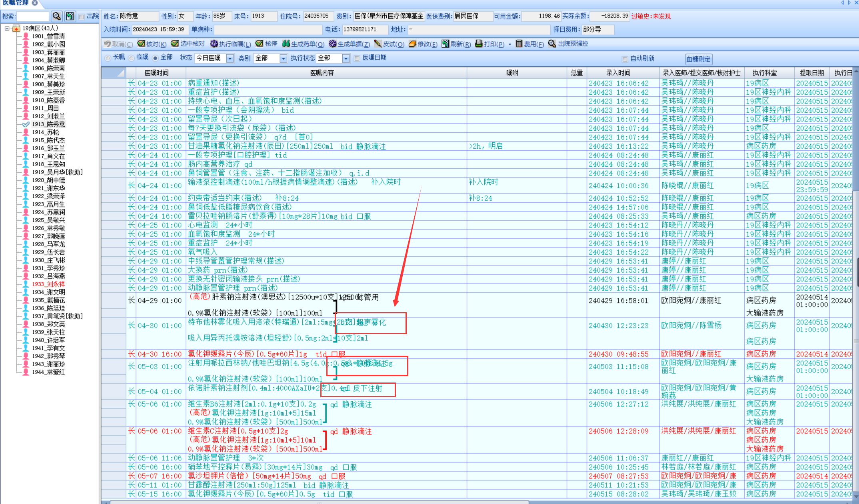Tick the 医嘱日期 checkbox
Image resolution: width=859 pixels, height=504 pixels.
357,58
